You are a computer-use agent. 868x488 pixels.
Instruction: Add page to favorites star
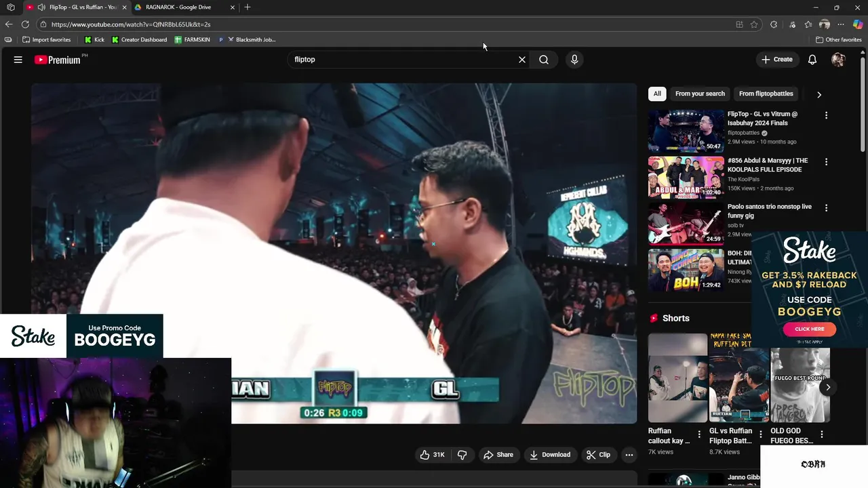[754, 24]
